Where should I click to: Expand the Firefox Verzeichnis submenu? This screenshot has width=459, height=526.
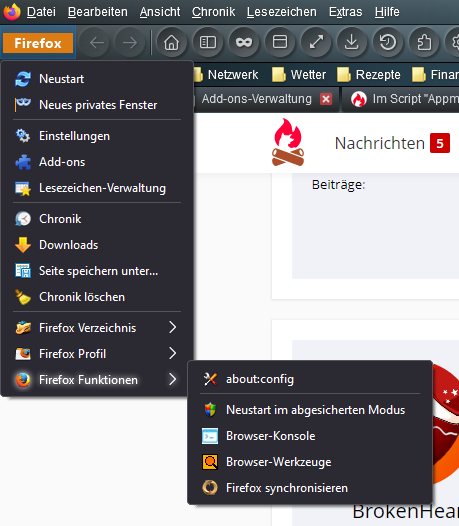coord(97,328)
